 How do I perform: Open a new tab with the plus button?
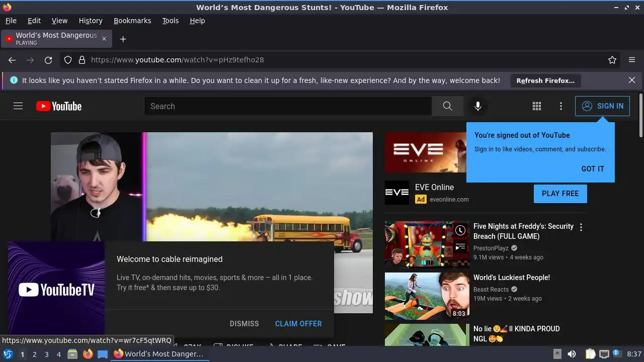pos(123,39)
